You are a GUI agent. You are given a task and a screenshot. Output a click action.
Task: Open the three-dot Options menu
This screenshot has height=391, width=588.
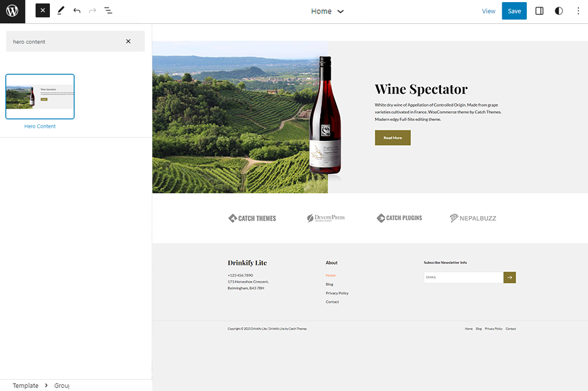pyautogui.click(x=577, y=11)
